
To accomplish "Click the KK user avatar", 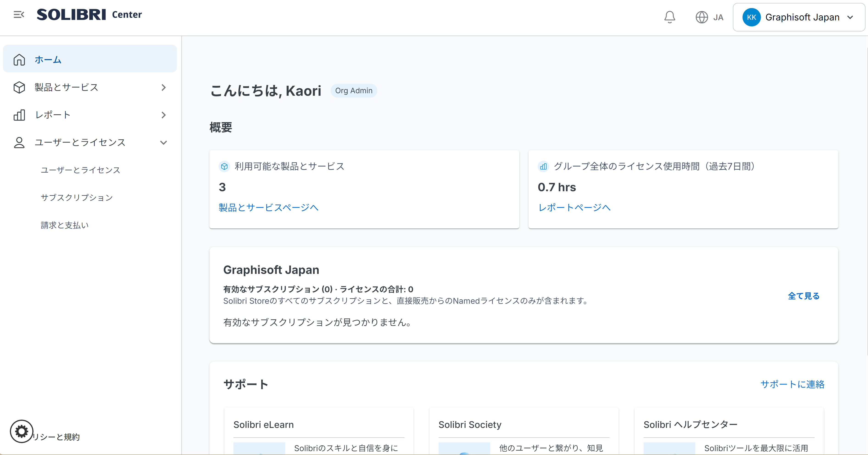I will coord(751,17).
